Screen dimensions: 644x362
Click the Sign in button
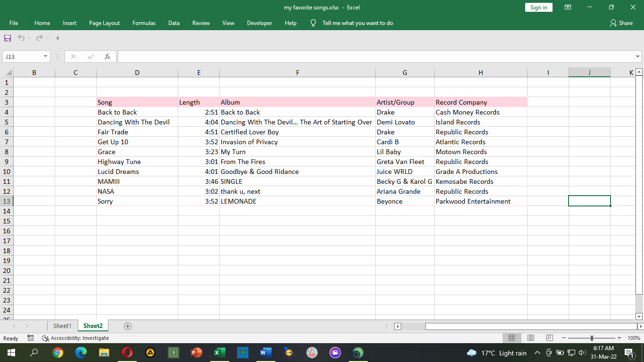click(538, 8)
